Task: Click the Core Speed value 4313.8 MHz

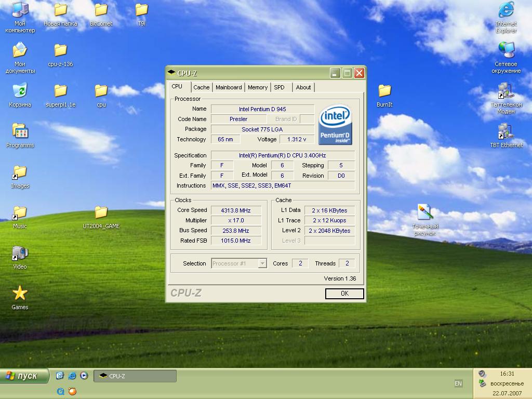Action: tap(236, 210)
